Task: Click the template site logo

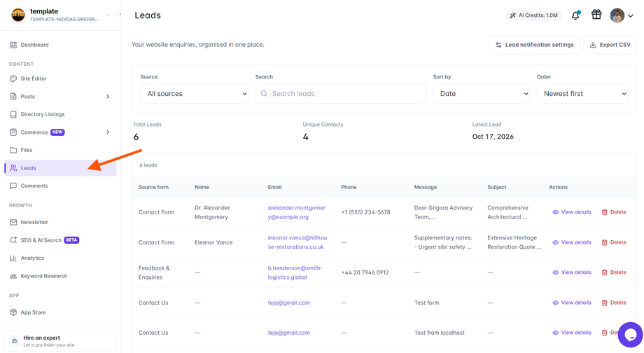Action: coord(18,15)
